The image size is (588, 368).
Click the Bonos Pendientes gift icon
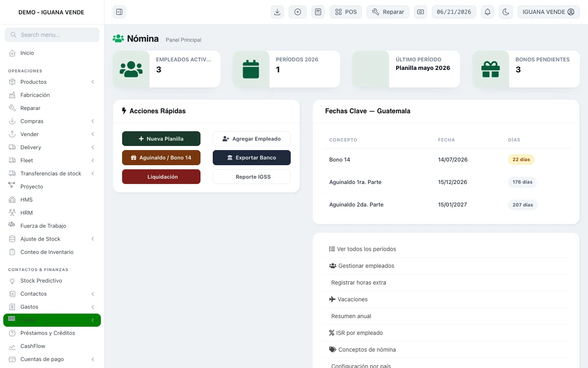(x=490, y=69)
